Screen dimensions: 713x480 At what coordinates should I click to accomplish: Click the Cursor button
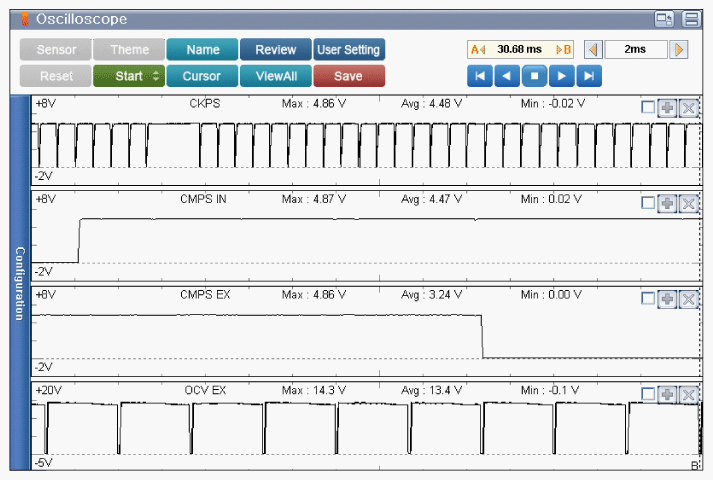(202, 76)
